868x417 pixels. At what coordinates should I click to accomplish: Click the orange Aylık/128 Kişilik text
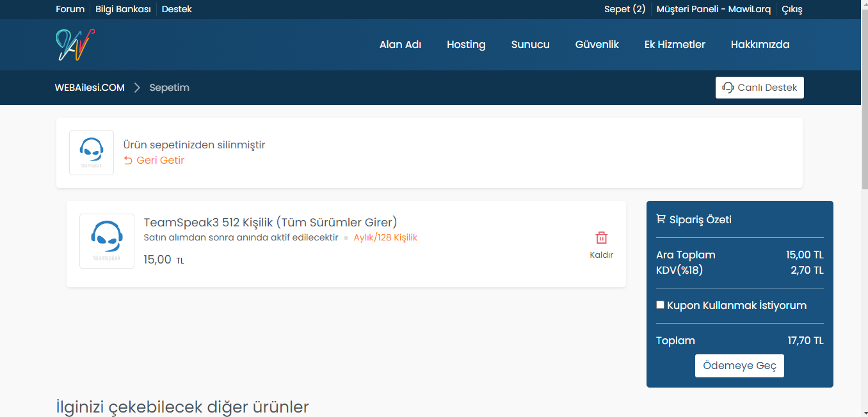385,237
